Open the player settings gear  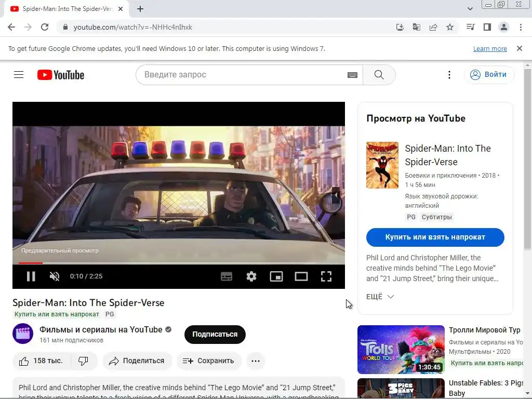point(251,276)
